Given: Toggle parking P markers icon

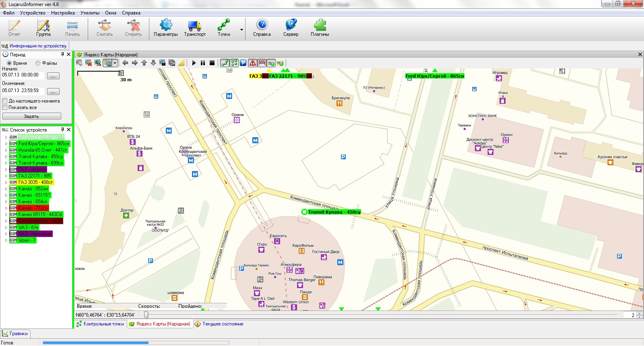Looking at the screenshot, I should (x=243, y=63).
